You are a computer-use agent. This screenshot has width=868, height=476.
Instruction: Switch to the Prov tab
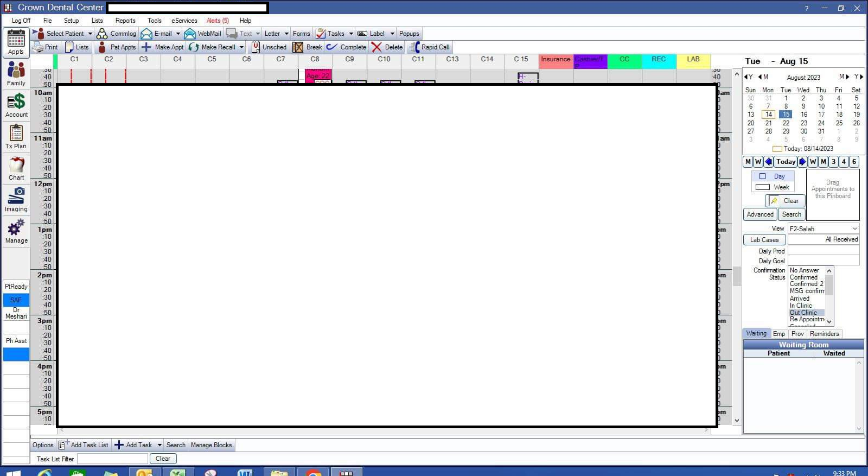point(797,334)
